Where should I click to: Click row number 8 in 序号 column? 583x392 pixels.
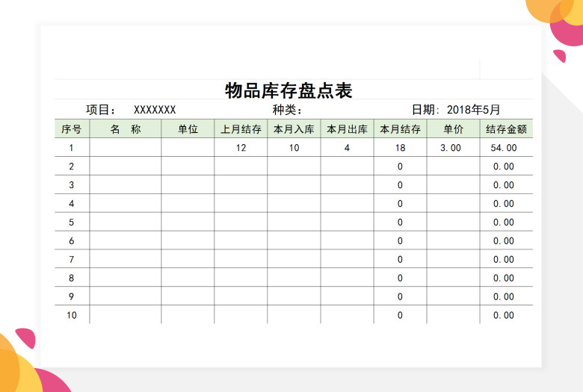point(72,278)
